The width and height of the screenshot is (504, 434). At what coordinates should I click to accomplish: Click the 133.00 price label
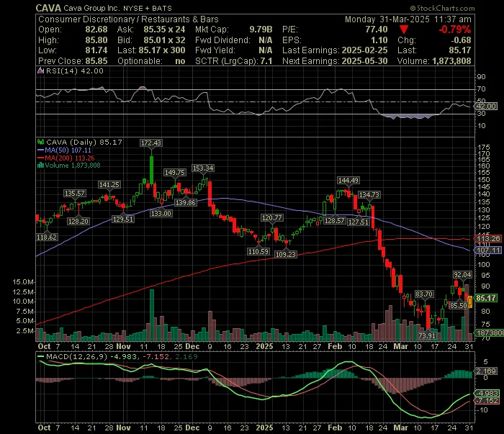tap(161, 214)
